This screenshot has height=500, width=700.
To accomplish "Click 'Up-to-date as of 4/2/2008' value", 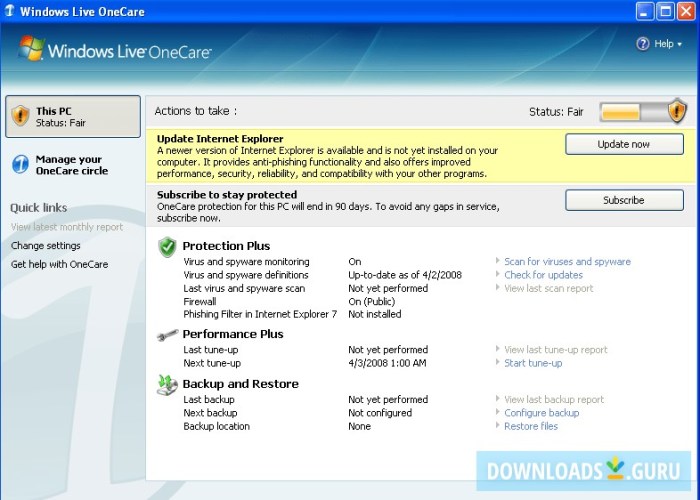I will 405,275.
